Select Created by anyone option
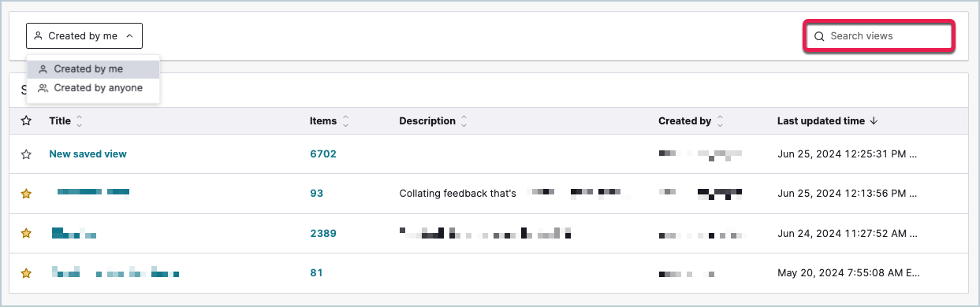980x307 pixels. (93, 88)
